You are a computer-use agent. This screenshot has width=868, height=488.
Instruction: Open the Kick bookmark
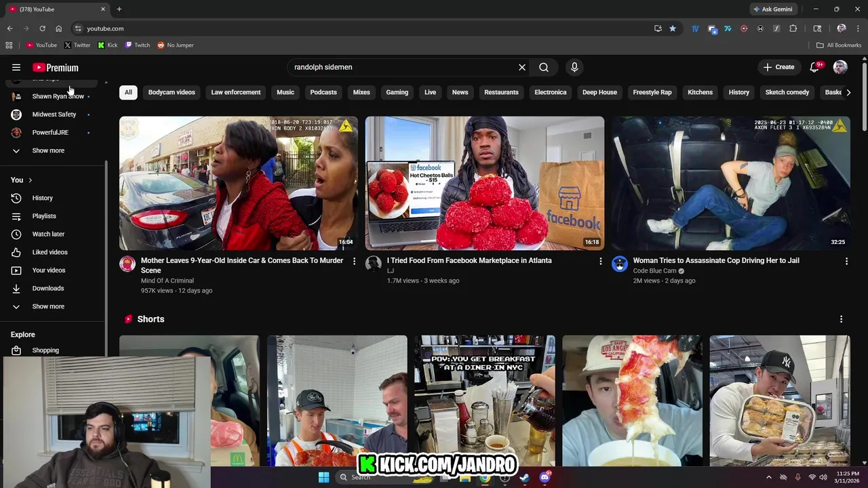108,45
